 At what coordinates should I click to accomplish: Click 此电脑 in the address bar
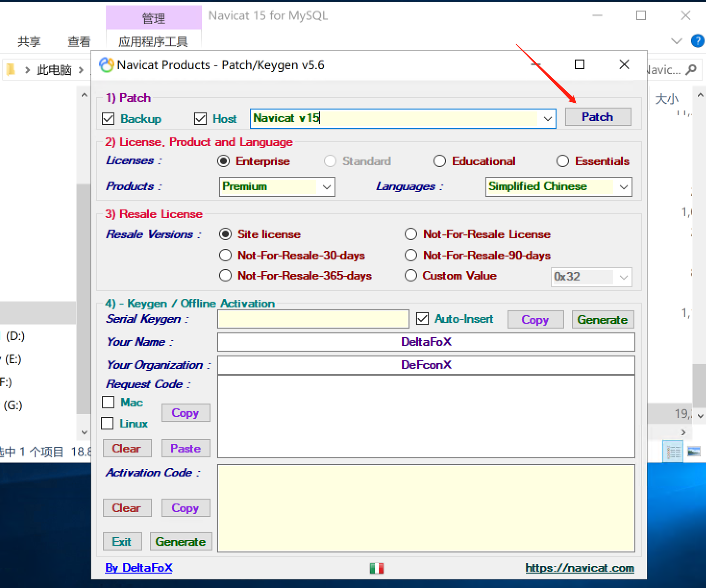point(54,70)
